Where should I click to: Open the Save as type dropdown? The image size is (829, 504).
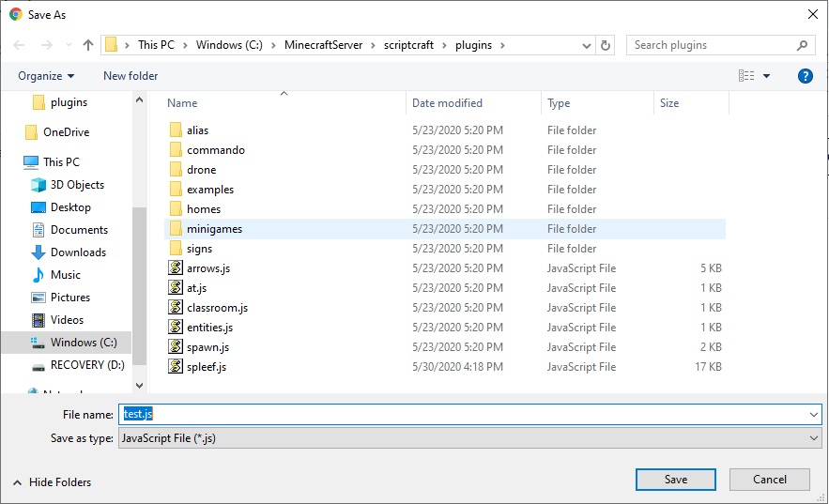pos(470,438)
